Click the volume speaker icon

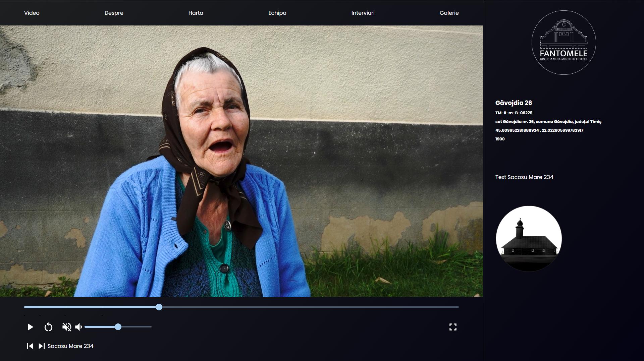78,327
